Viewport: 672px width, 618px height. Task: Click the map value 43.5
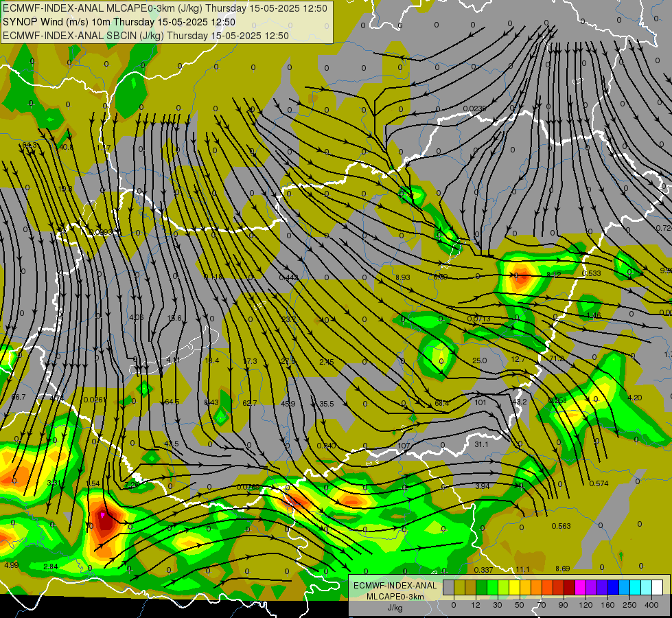coord(172,444)
